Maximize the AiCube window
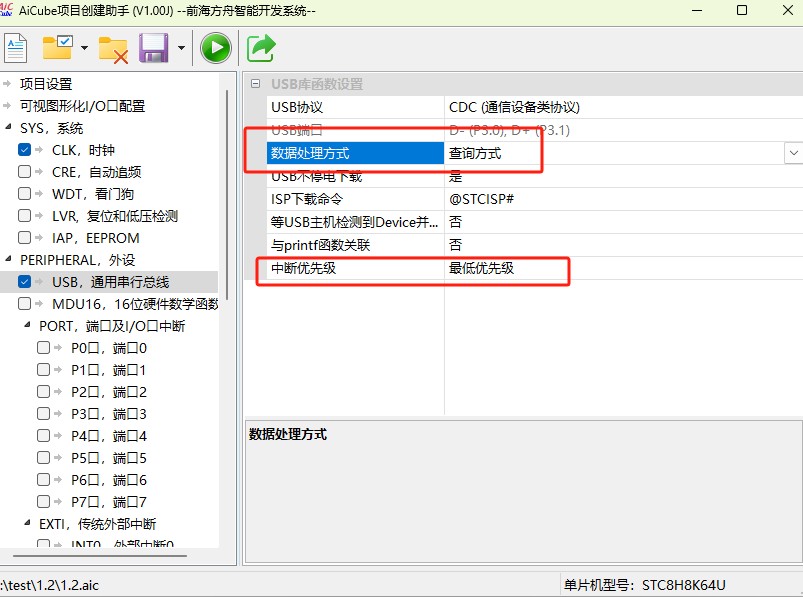Image resolution: width=803 pixels, height=597 pixels. tap(742, 10)
